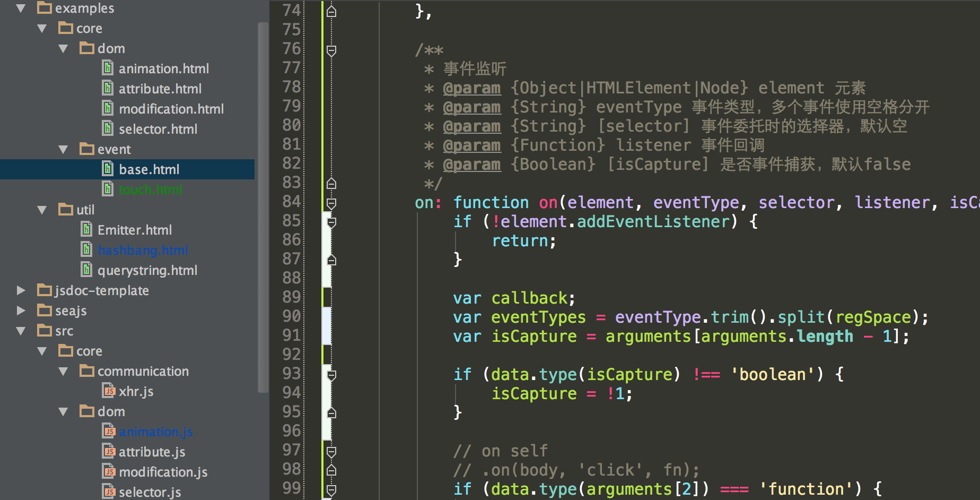Collapse the dom folder under src core
The width and height of the screenshot is (980, 500).
(x=63, y=411)
